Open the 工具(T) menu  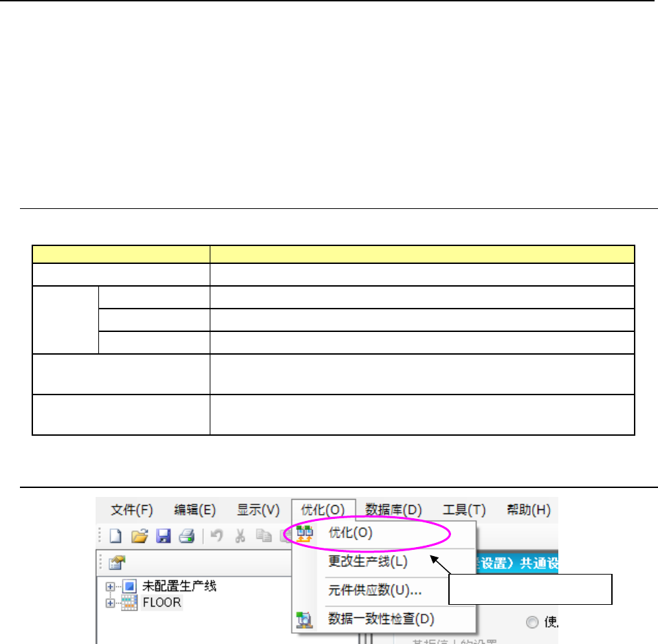(x=464, y=510)
